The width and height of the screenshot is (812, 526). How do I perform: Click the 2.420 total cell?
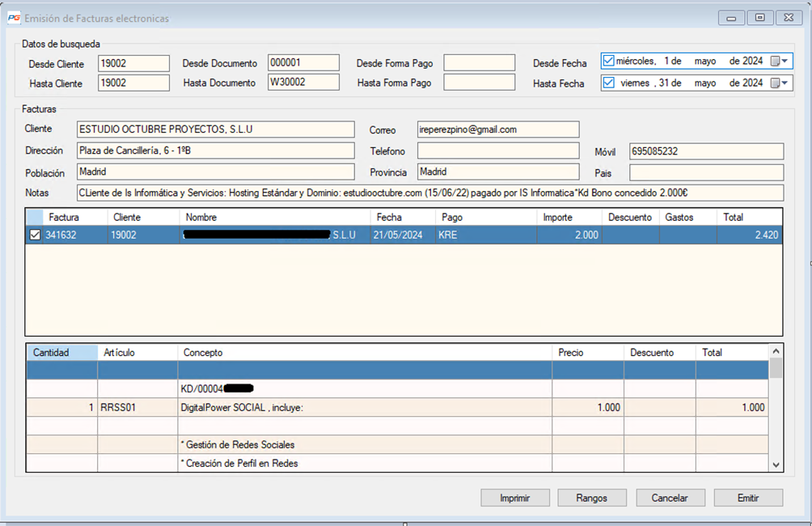[750, 235]
